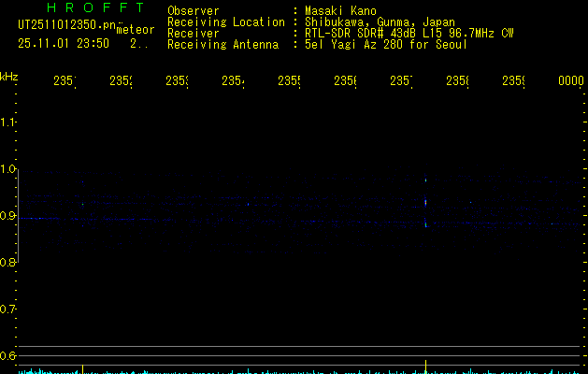Click the HROFFT title text
588x374 pixels.
(x=81, y=9)
